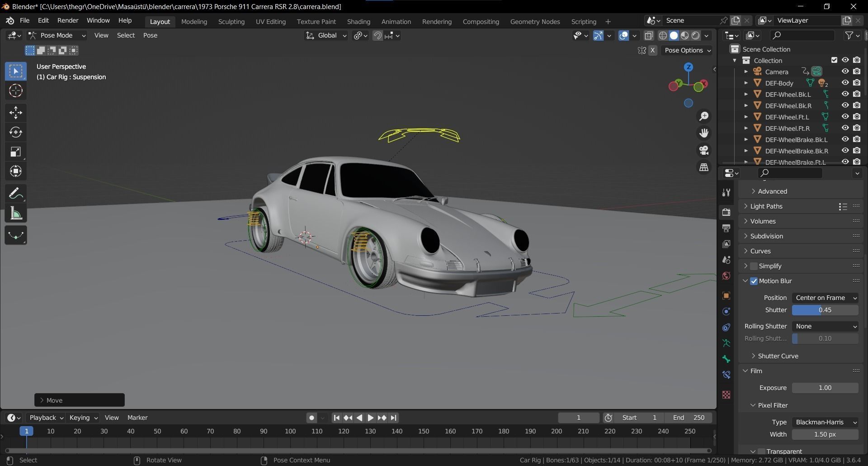This screenshot has width=868, height=466.
Task: Open Rolling Shutter dropdown
Action: [825, 326]
